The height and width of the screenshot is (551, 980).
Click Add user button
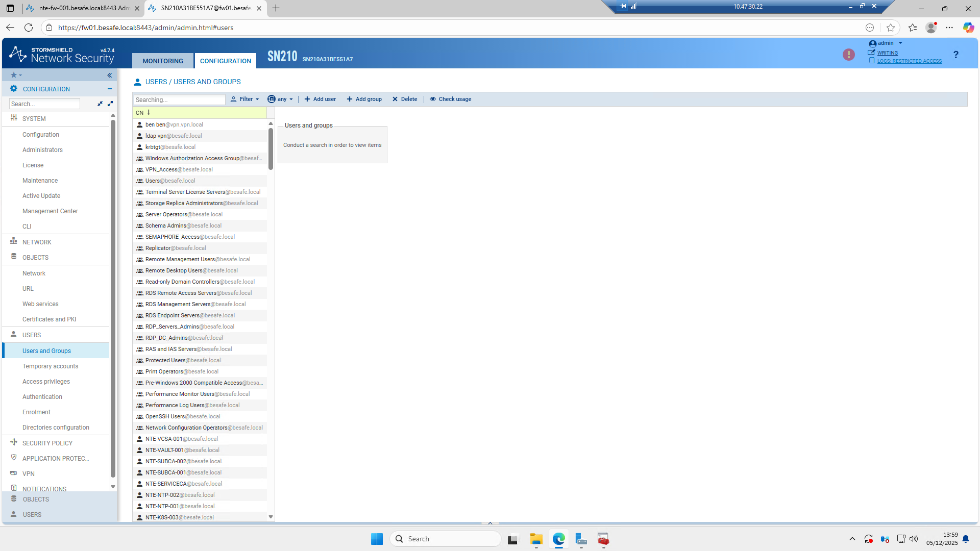tap(320, 99)
